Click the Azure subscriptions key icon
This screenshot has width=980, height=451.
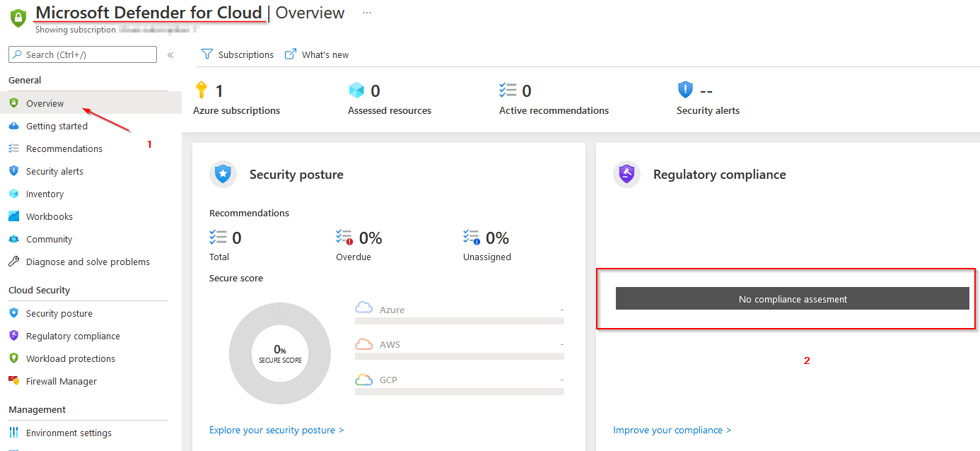[x=201, y=90]
